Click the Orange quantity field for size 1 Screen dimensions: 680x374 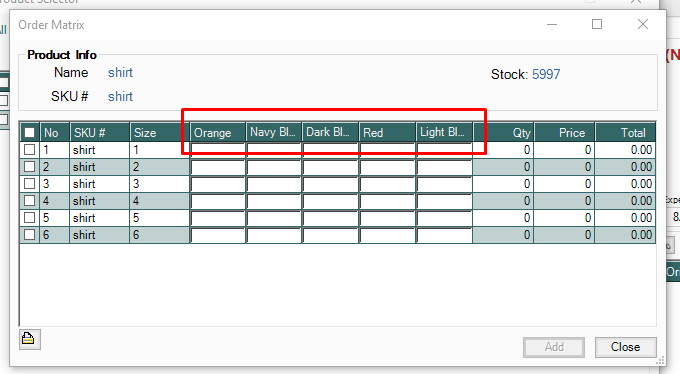(218, 150)
